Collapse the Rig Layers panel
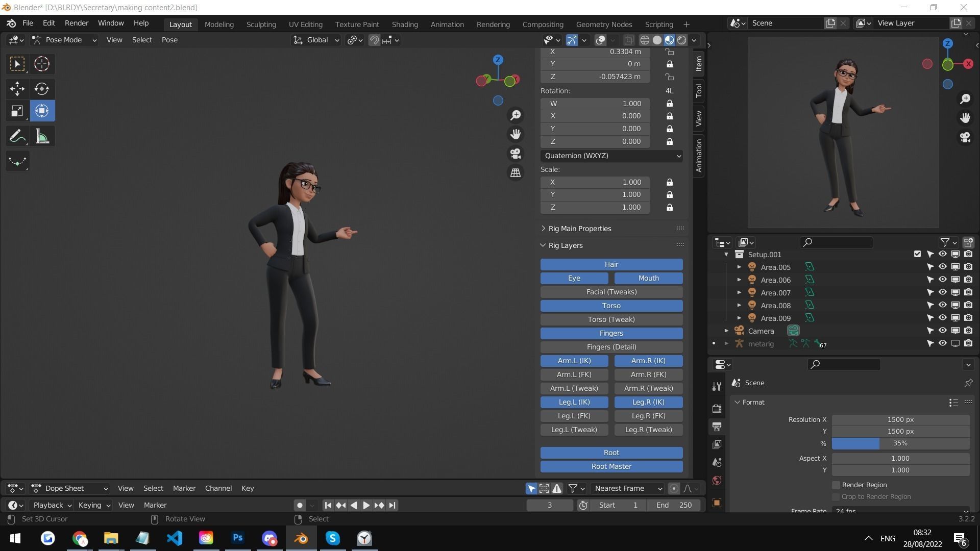This screenshot has width=980, height=551. (566, 245)
